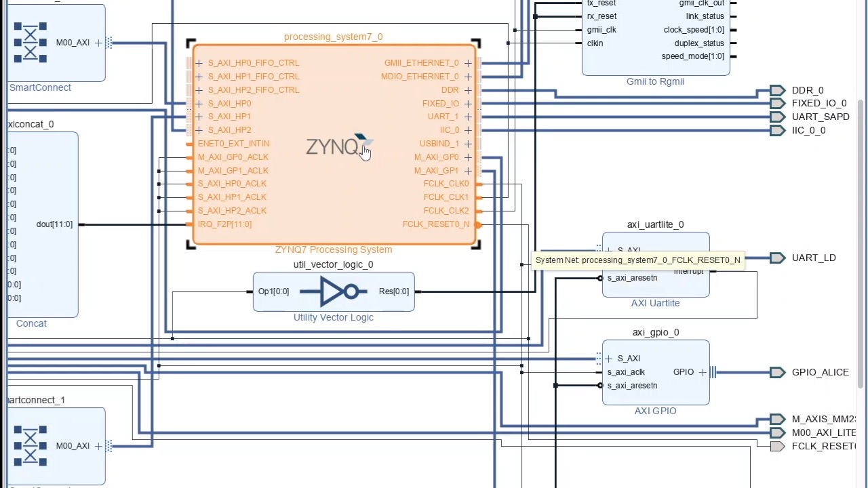Select s_axi_aresetn pin on axi_gpio_0
Image resolution: width=868 pixels, height=488 pixels.
(x=632, y=386)
